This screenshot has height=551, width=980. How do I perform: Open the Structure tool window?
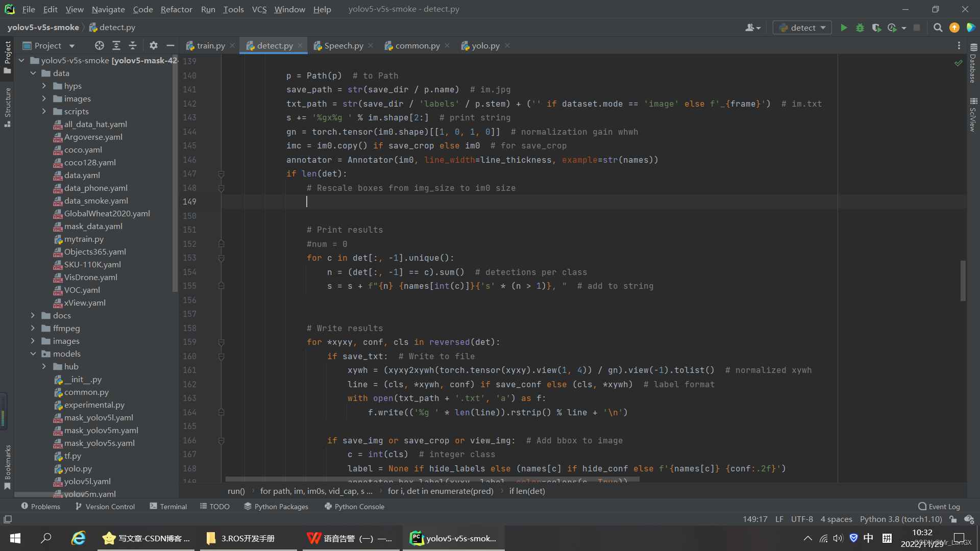pyautogui.click(x=7, y=107)
